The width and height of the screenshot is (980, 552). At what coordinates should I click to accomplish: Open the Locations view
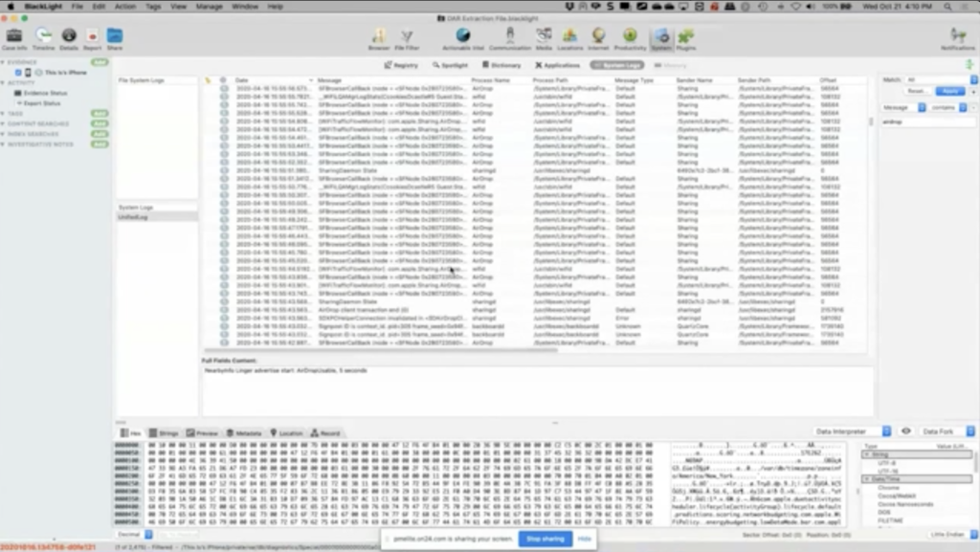pos(569,38)
